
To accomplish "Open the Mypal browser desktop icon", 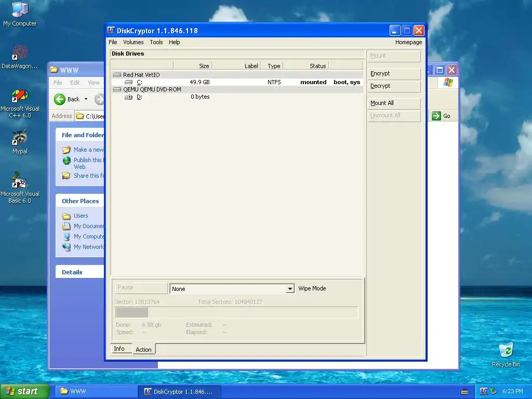I will click(x=20, y=142).
